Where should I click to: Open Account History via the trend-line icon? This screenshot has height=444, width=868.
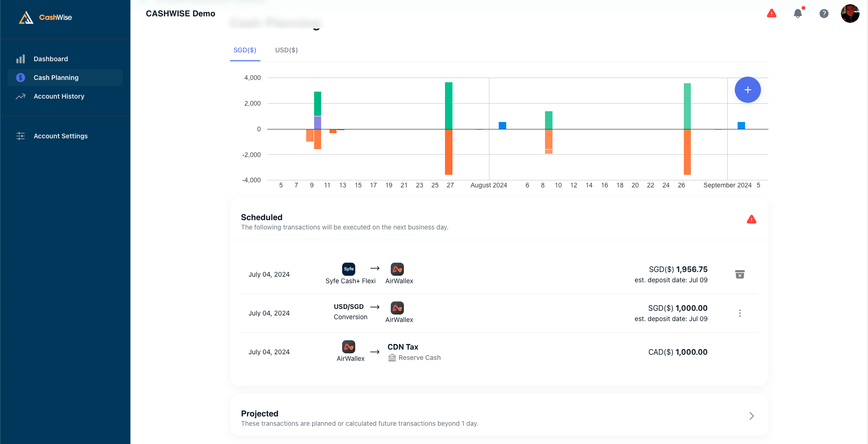(21, 96)
